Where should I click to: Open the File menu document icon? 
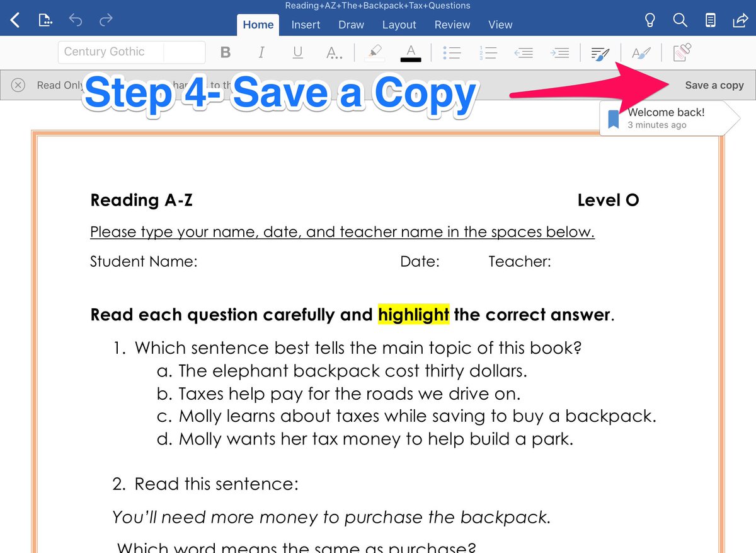[x=45, y=21]
